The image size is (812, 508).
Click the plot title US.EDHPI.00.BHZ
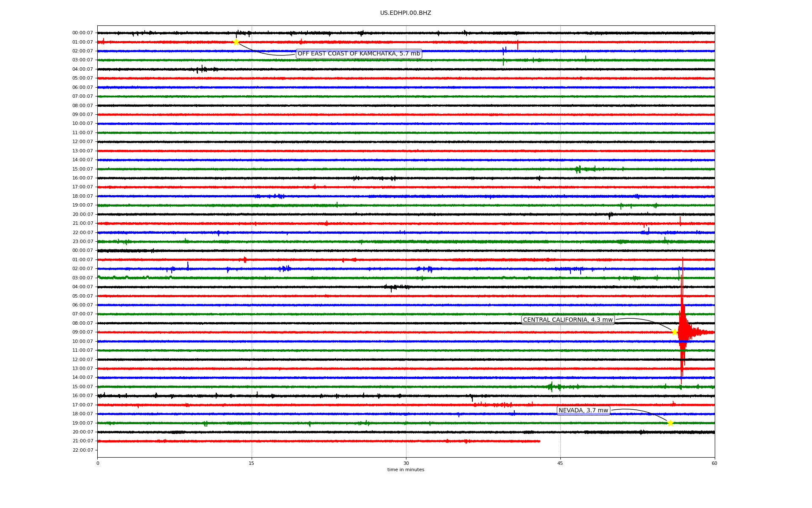[x=406, y=13]
